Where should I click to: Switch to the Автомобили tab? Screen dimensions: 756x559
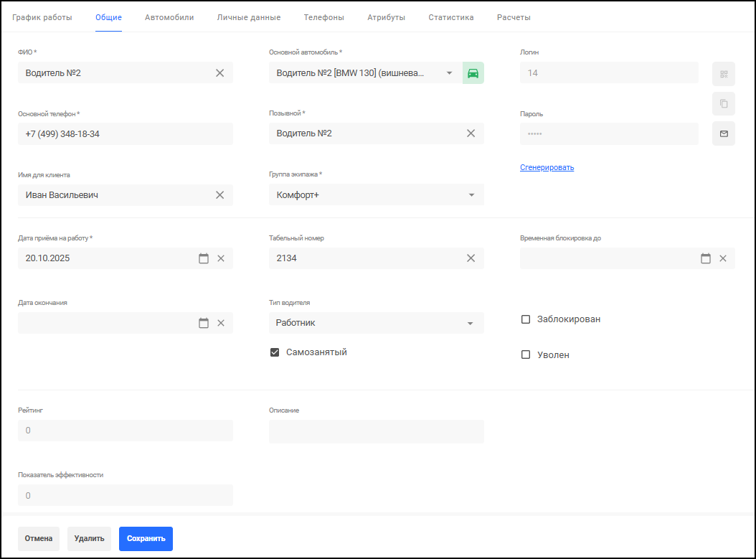169,17
